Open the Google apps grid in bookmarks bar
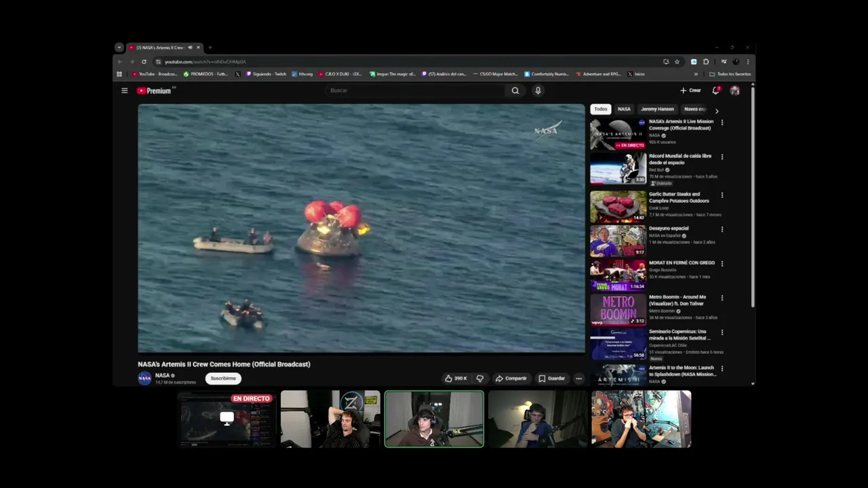 click(119, 74)
